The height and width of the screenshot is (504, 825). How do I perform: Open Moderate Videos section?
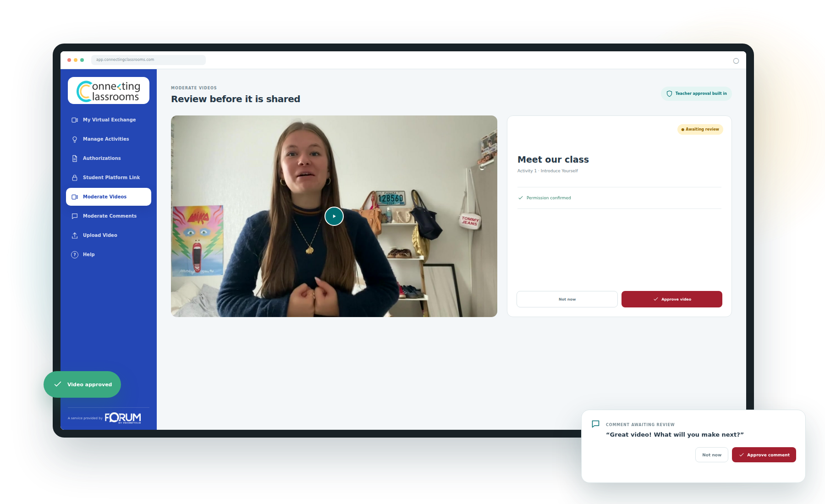(109, 197)
